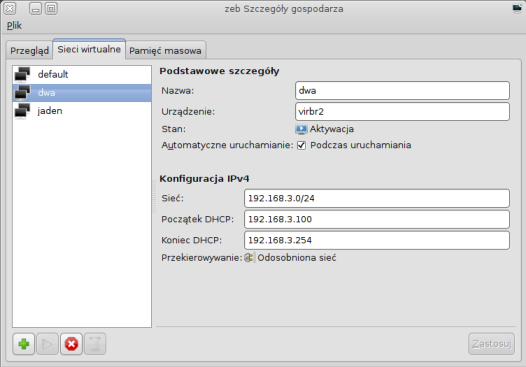The image size is (526, 367).
Task: Click the top-right window corner icon
Action: coord(517,8)
